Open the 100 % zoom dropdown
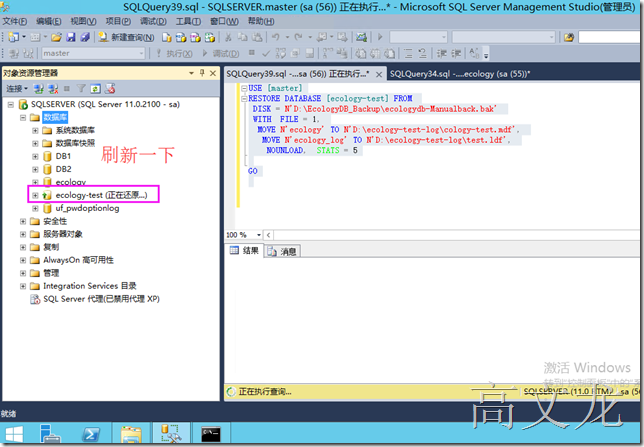This screenshot has height=447, width=644. point(259,235)
